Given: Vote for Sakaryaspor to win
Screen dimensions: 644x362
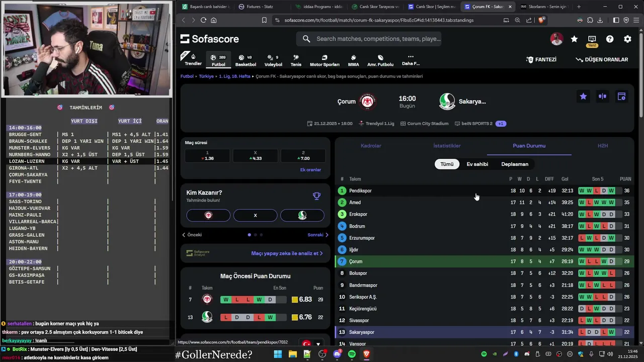Looking at the screenshot, I should click(x=302, y=215).
